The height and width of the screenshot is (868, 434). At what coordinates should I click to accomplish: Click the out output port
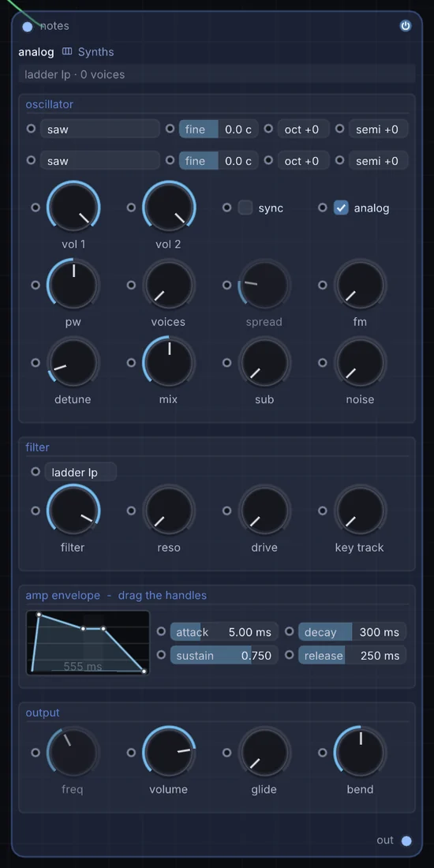coord(406,841)
